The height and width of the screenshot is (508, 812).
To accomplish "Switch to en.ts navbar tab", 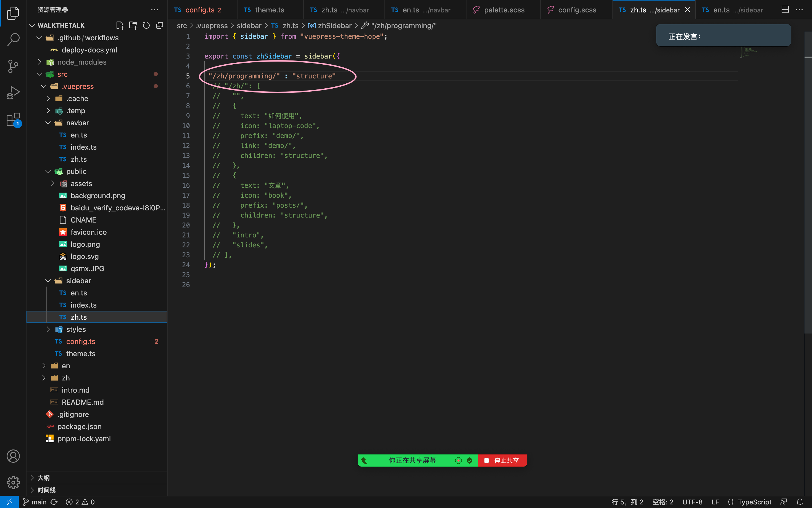I will [x=425, y=10].
